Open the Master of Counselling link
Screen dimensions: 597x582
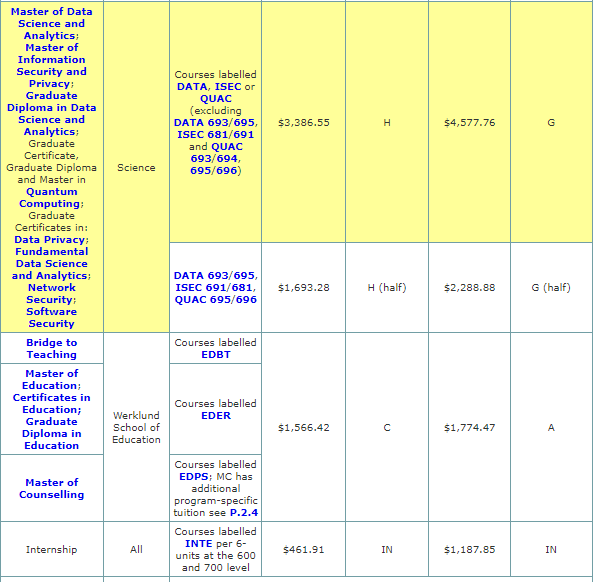[x=52, y=488]
